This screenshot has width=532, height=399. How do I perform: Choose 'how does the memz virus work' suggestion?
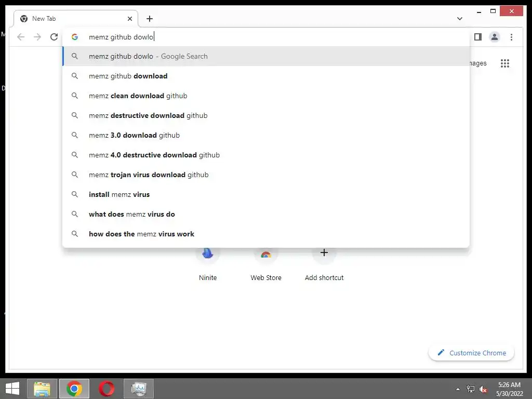pos(266,234)
